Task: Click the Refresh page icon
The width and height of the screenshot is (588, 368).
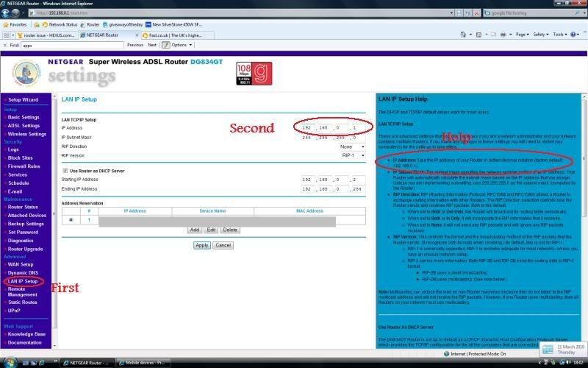Action: [x=468, y=13]
